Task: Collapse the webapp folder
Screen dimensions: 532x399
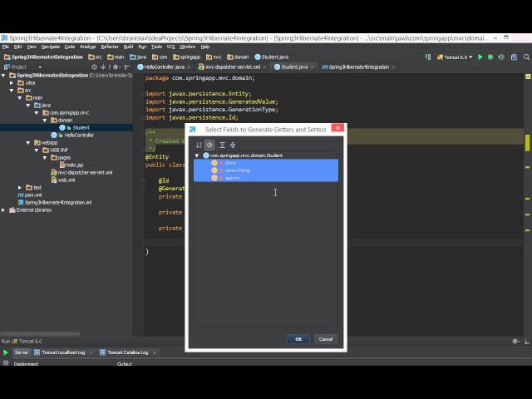Action: click(28, 142)
